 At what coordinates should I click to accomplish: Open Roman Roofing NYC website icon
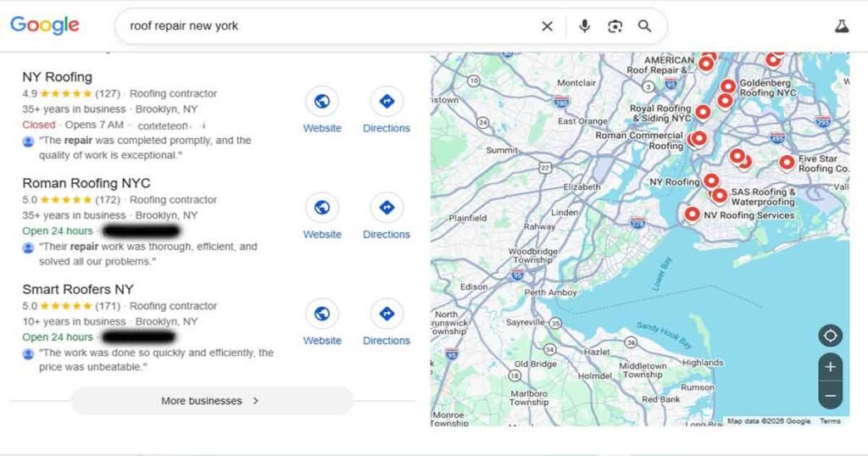[322, 208]
